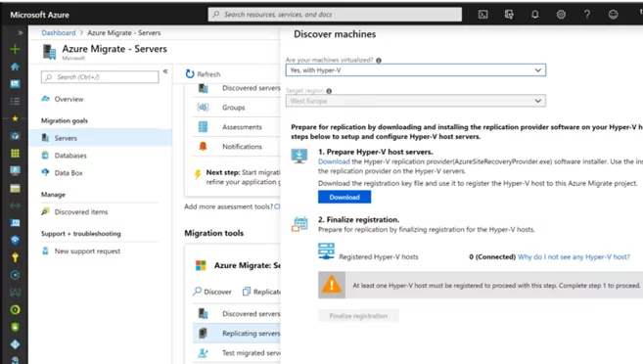This screenshot has width=643, height=364.
Task: Open portal settings gear icon
Action: coord(561,15)
